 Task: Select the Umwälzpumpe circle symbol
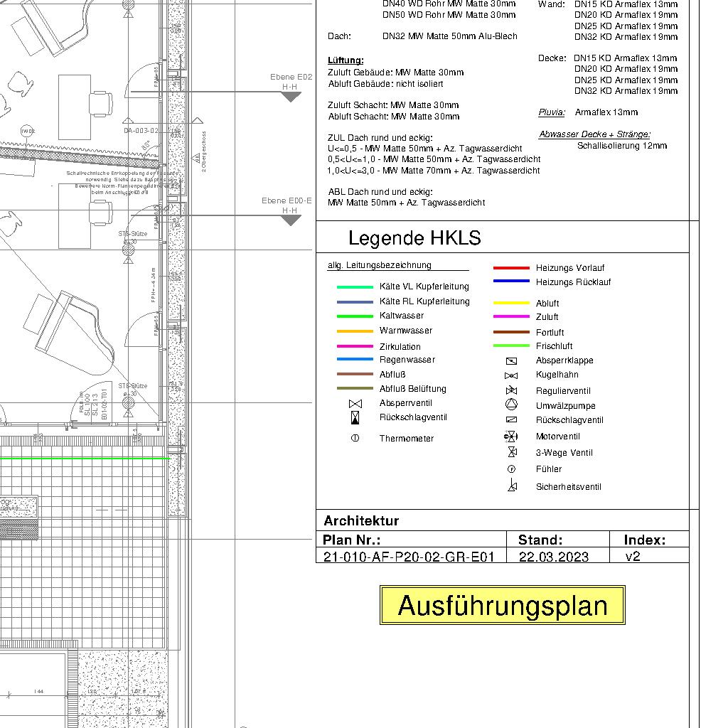(x=511, y=405)
